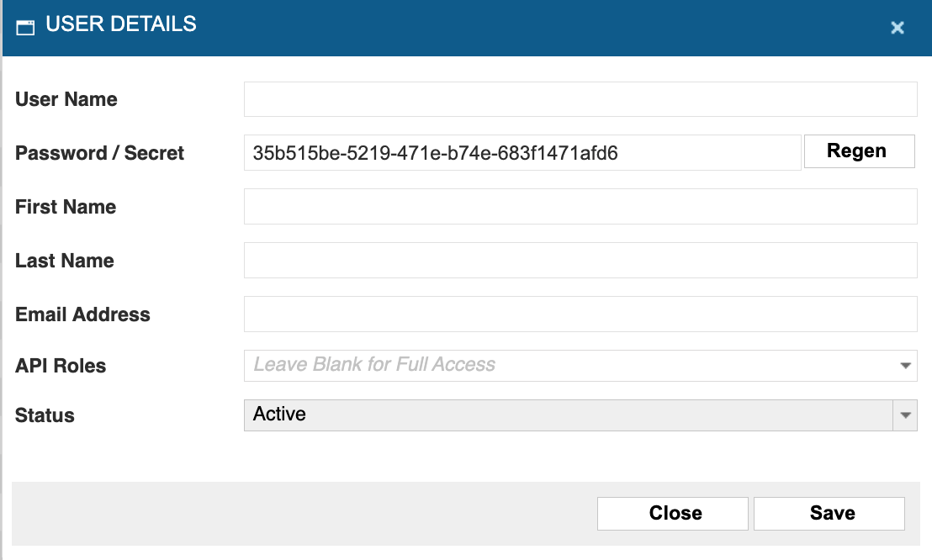
Task: Dismiss the dialog with the X icon
Action: [897, 28]
